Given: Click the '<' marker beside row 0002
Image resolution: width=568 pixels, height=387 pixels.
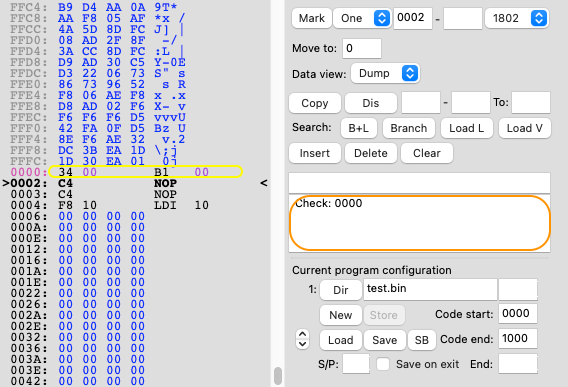Looking at the screenshot, I should tap(264, 183).
